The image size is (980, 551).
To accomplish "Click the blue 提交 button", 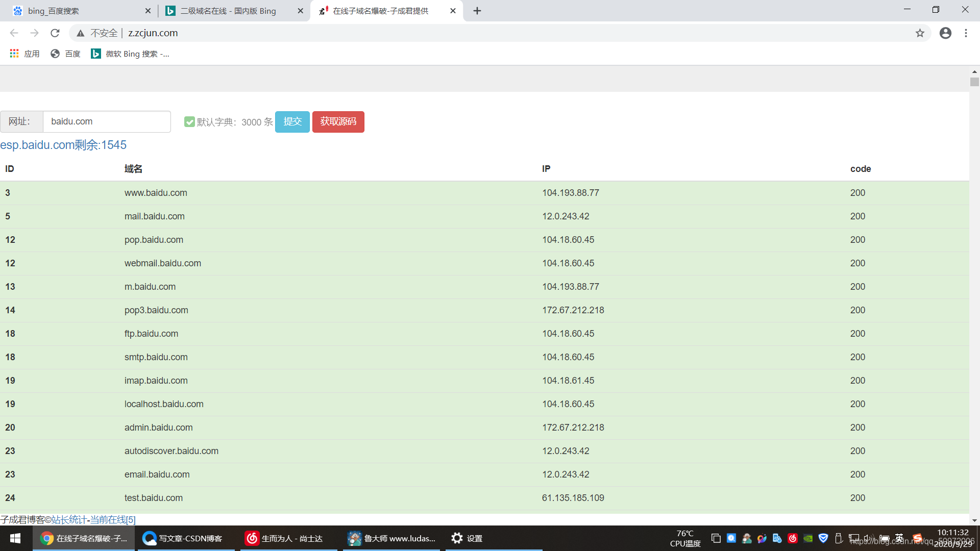I will [292, 122].
